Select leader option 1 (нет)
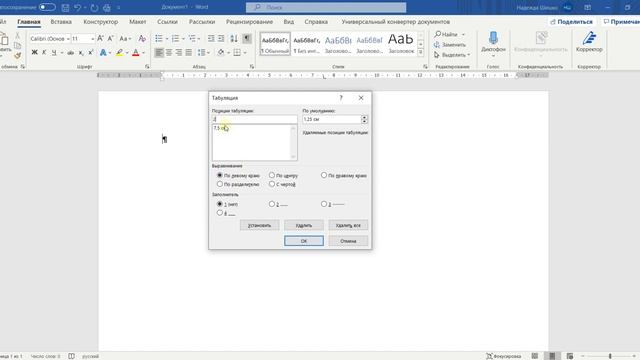This screenshot has height=360, width=640. [220, 204]
